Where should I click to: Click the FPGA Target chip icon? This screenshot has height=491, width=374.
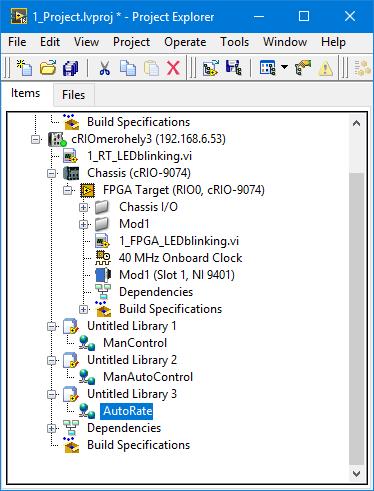coord(87,190)
